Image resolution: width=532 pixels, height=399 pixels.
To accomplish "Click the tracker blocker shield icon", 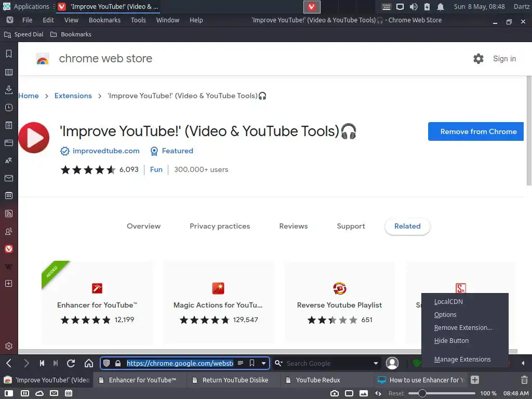I will click(107, 363).
